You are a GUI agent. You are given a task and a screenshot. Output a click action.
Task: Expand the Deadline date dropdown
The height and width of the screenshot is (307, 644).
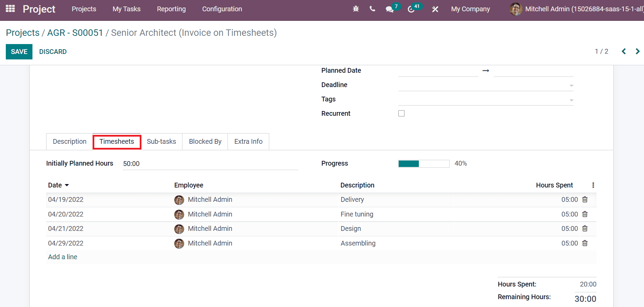pos(571,85)
